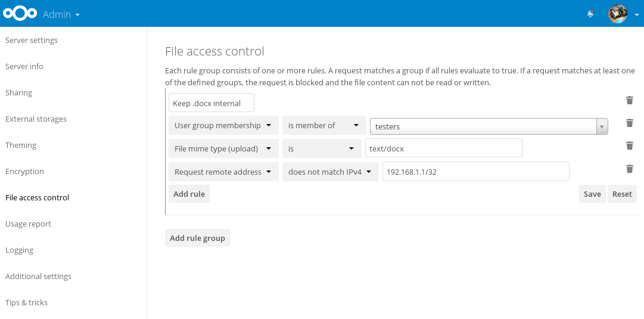Go to Server settings section
This screenshot has height=319, width=644.
[x=32, y=41]
